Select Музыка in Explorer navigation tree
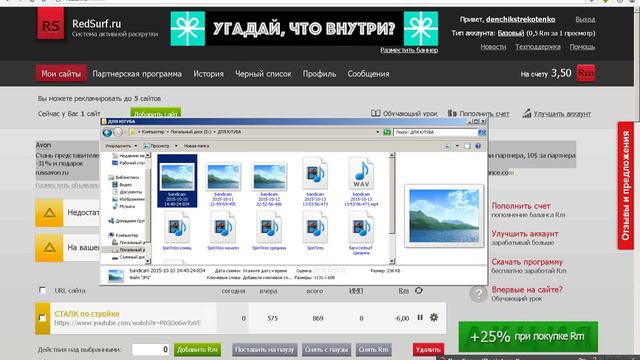The height and width of the screenshot is (360, 640). coord(127,207)
